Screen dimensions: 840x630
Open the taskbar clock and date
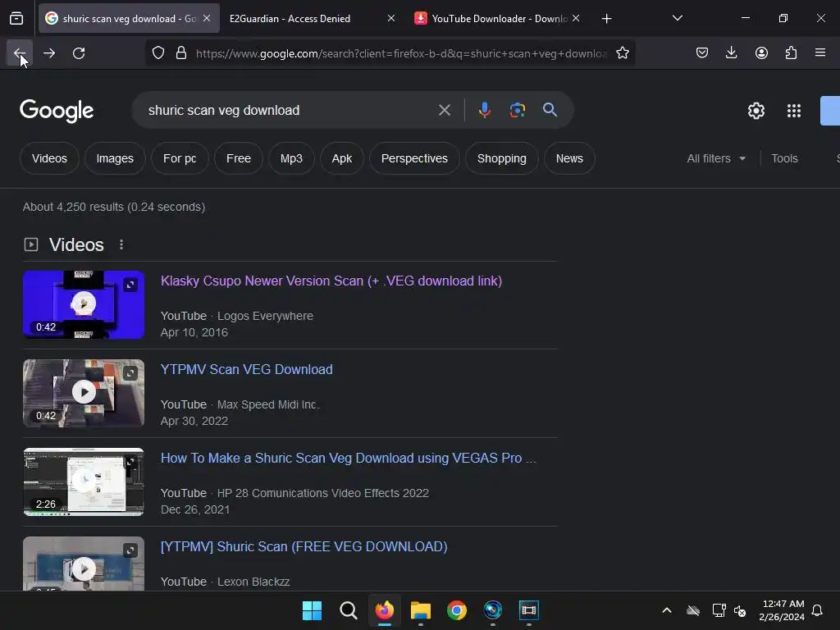[782, 610]
